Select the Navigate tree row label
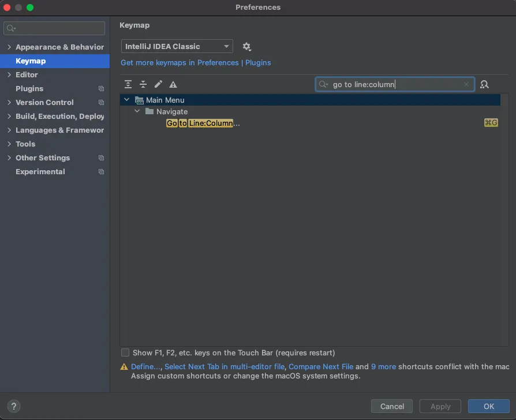Viewport: 516px width, 420px height. click(x=172, y=111)
